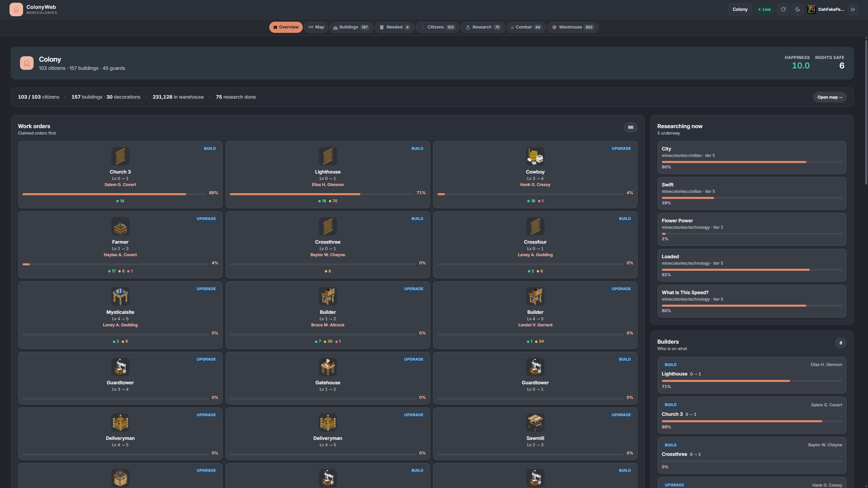Click the Colony header house icon

26,63
